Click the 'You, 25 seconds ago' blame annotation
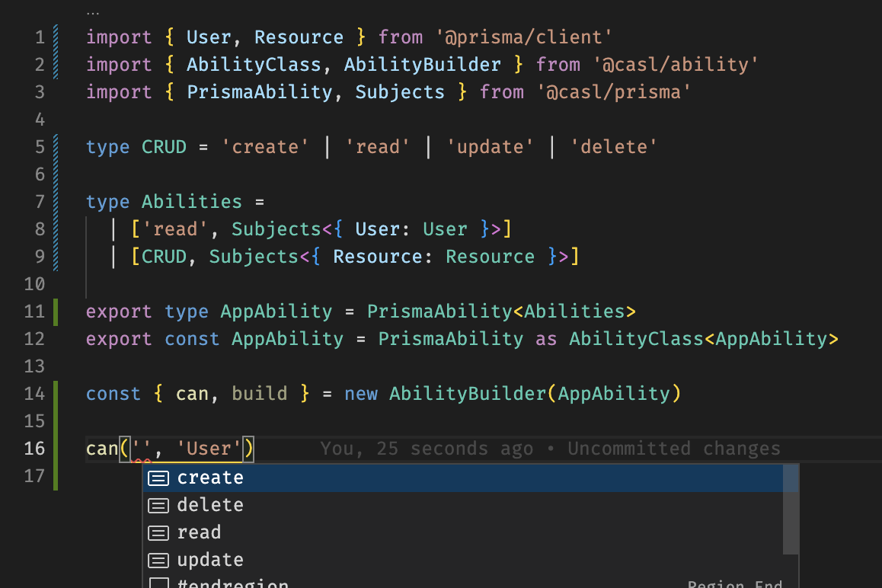Image resolution: width=882 pixels, height=588 pixels. coord(427,449)
